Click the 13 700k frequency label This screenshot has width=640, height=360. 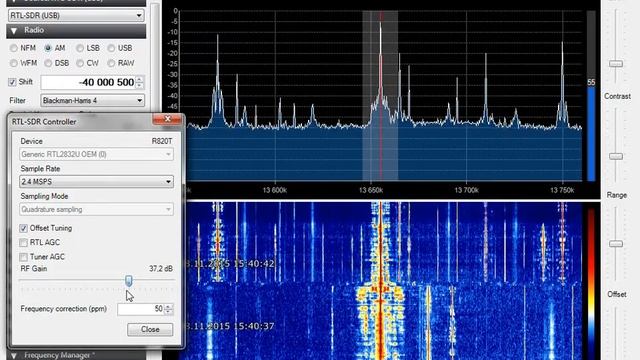tap(467, 190)
